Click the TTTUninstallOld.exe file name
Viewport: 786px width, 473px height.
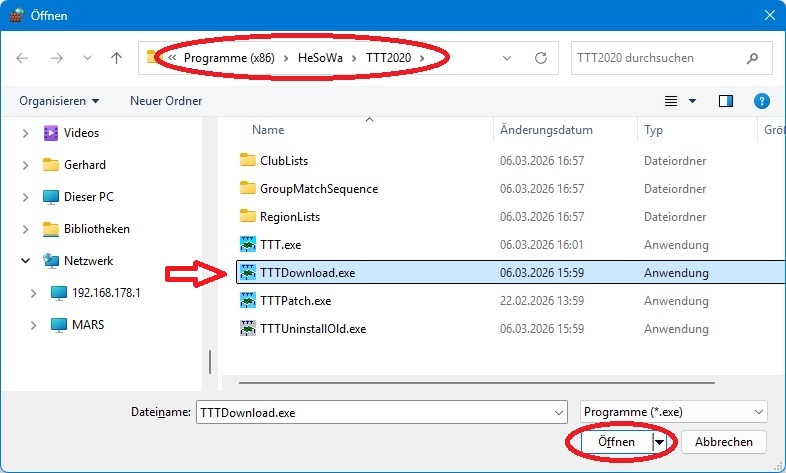tap(313, 329)
